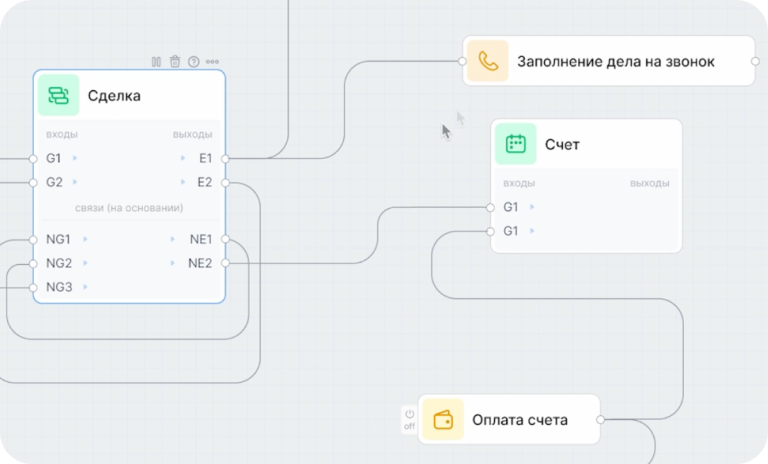The width and height of the screenshot is (768, 464).
Task: Click the yellow wallet icon
Action: click(442, 420)
